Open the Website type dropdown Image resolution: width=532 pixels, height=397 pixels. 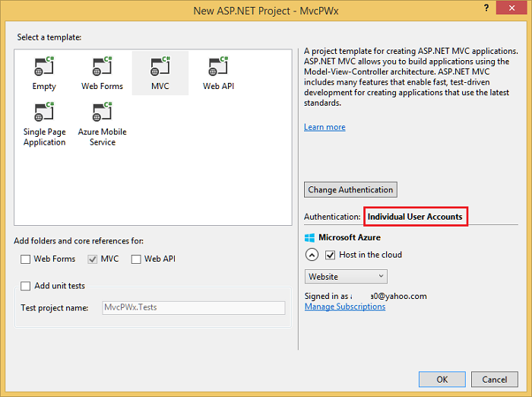347,277
